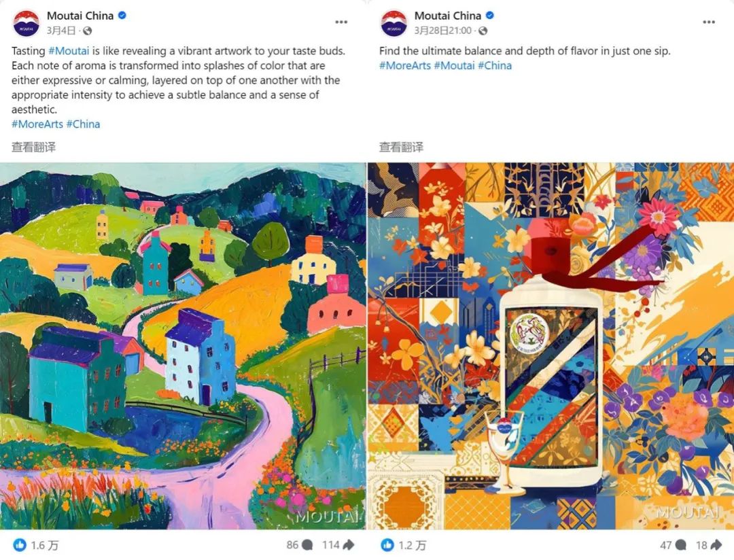Image resolution: width=734 pixels, height=560 pixels.
Task: Open the right post's three-dot options menu
Action: point(709,22)
